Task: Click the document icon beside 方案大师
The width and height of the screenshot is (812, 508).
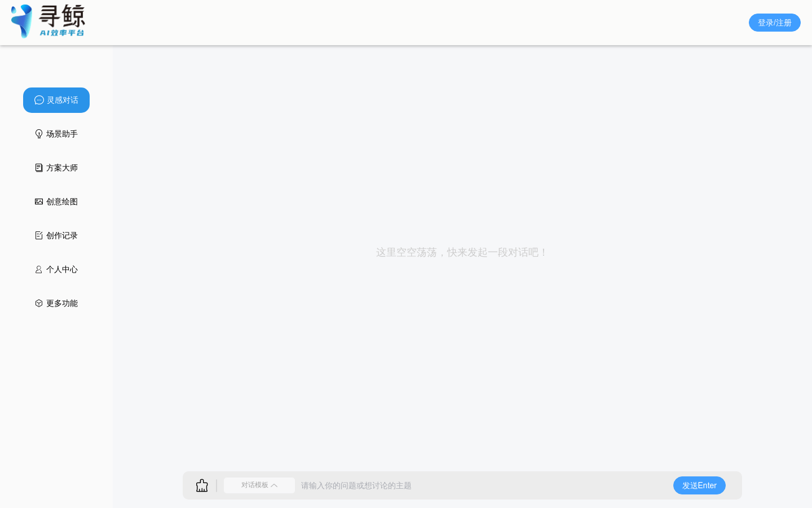Action: pyautogui.click(x=39, y=168)
